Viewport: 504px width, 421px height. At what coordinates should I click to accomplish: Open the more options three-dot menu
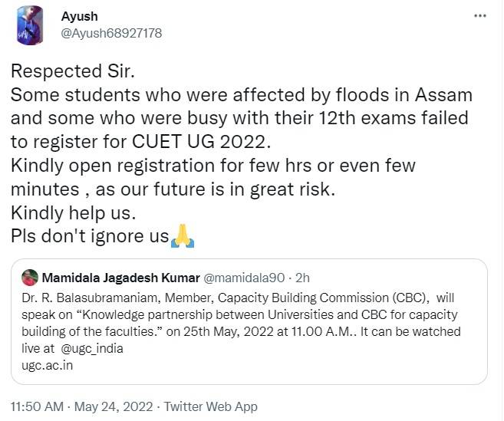(x=480, y=16)
